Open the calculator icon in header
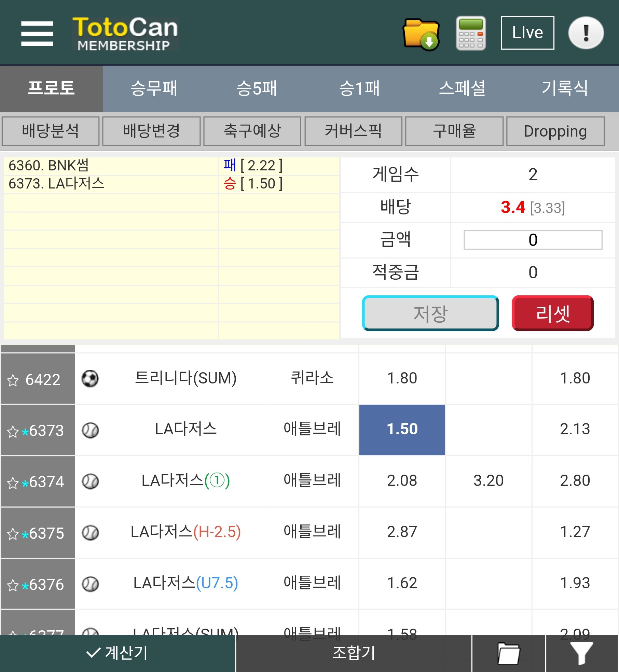Image resolution: width=619 pixels, height=672 pixels. 471,33
